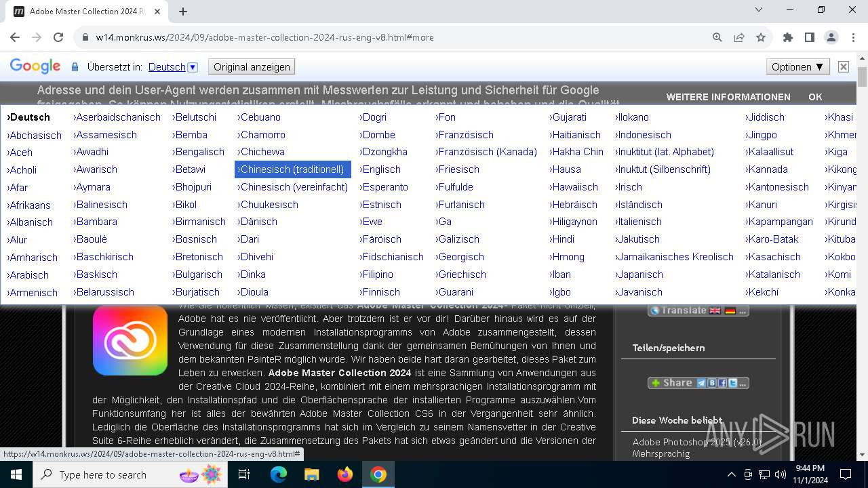Pick Dänisch from the language list
The width and height of the screenshot is (868, 488).
pyautogui.click(x=258, y=222)
